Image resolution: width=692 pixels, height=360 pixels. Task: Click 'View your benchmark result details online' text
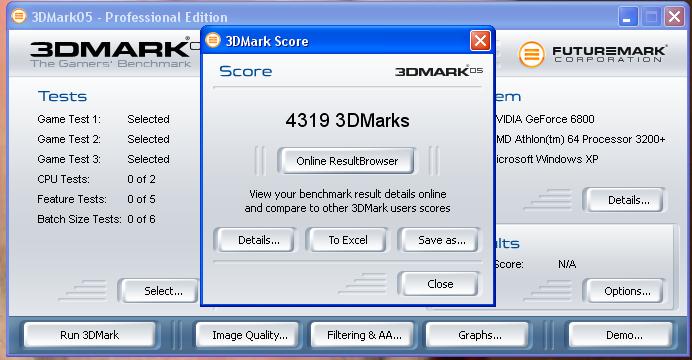coord(348,194)
